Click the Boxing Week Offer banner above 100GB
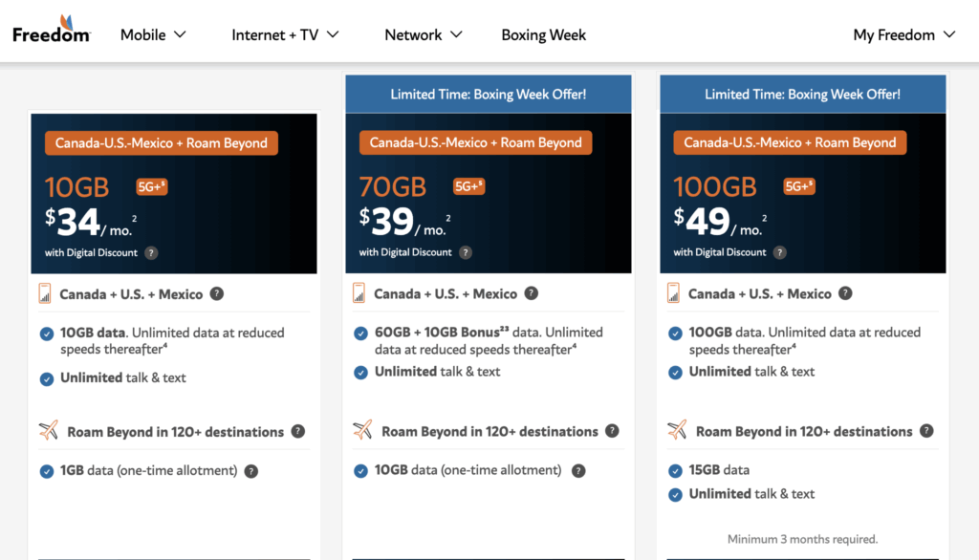This screenshot has width=979, height=560. [803, 95]
